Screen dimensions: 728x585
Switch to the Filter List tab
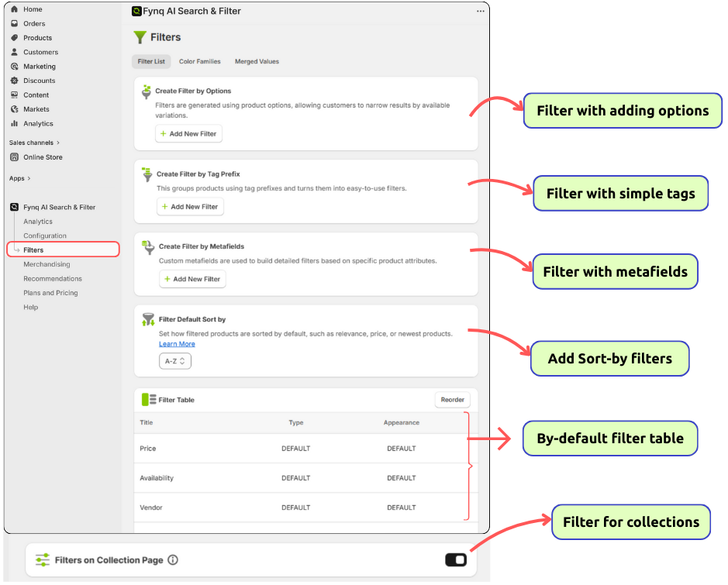coord(151,61)
